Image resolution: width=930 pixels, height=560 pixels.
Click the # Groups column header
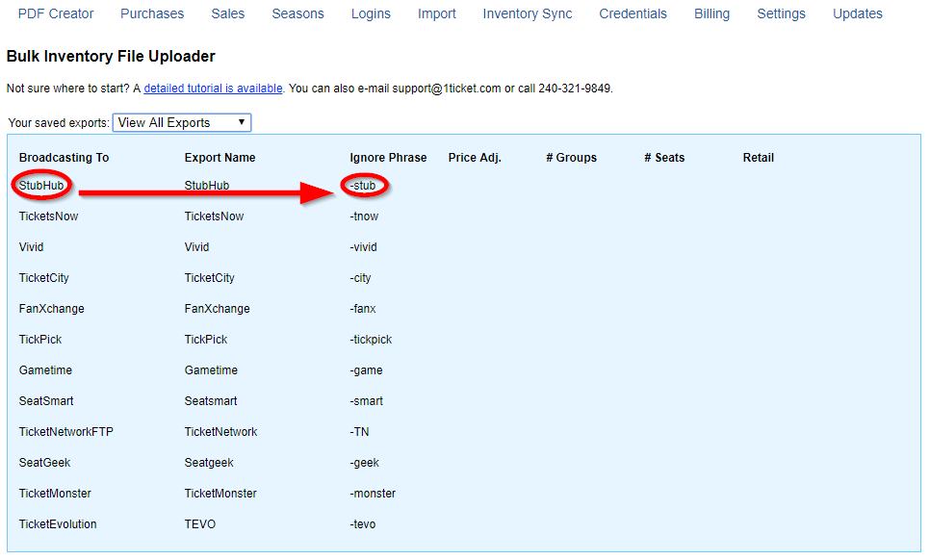click(x=571, y=158)
